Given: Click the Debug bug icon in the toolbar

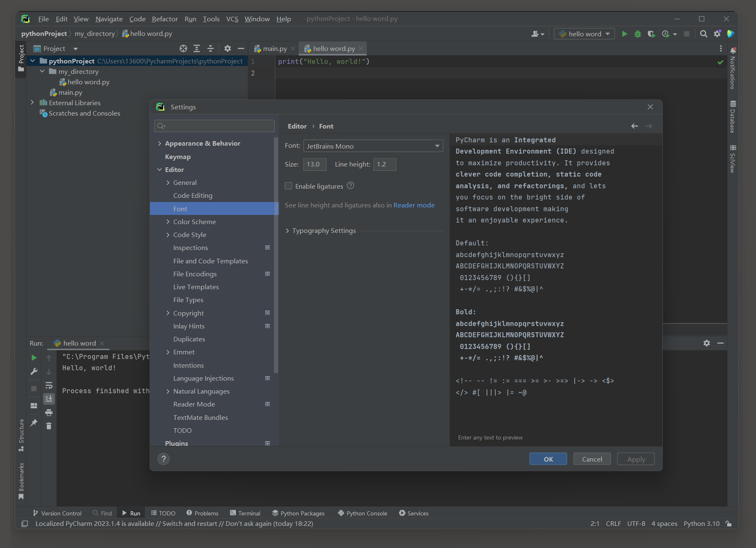Looking at the screenshot, I should (638, 34).
